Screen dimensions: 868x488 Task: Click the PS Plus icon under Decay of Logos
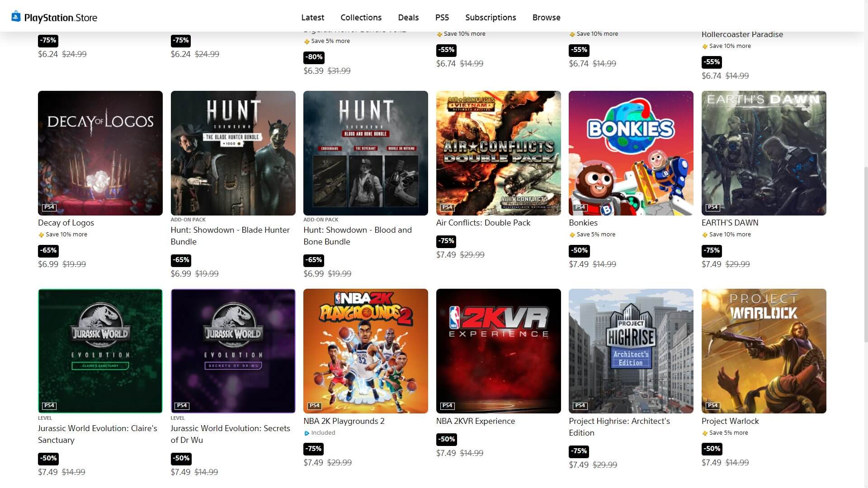coord(41,235)
